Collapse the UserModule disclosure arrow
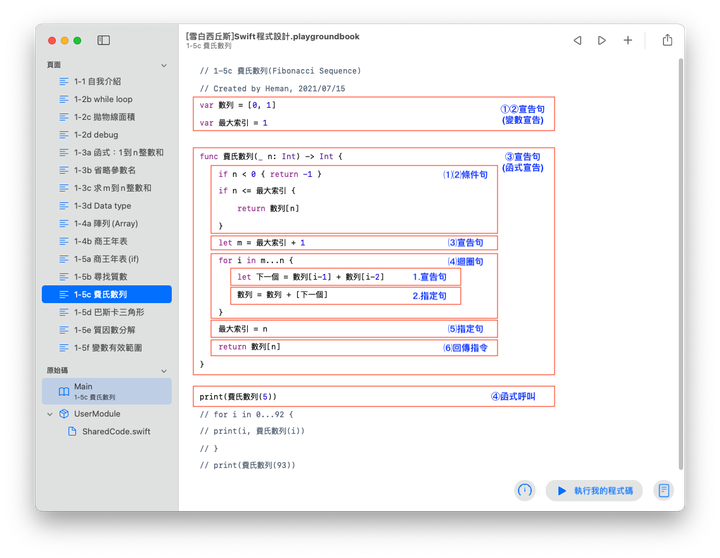The image size is (720, 558). 50,414
